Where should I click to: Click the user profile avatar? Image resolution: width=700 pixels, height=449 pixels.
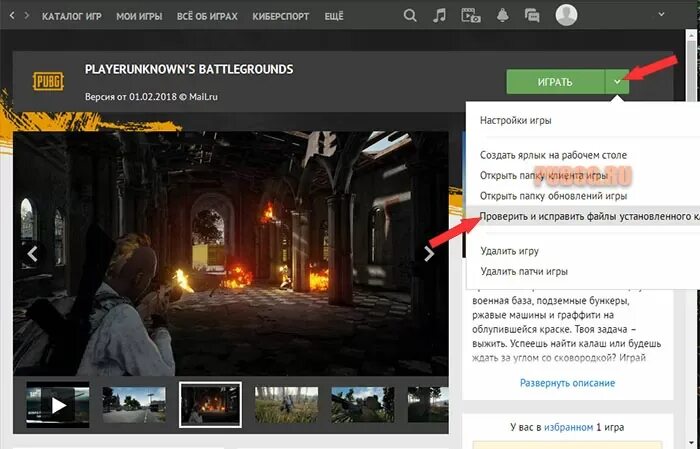pyautogui.click(x=566, y=15)
